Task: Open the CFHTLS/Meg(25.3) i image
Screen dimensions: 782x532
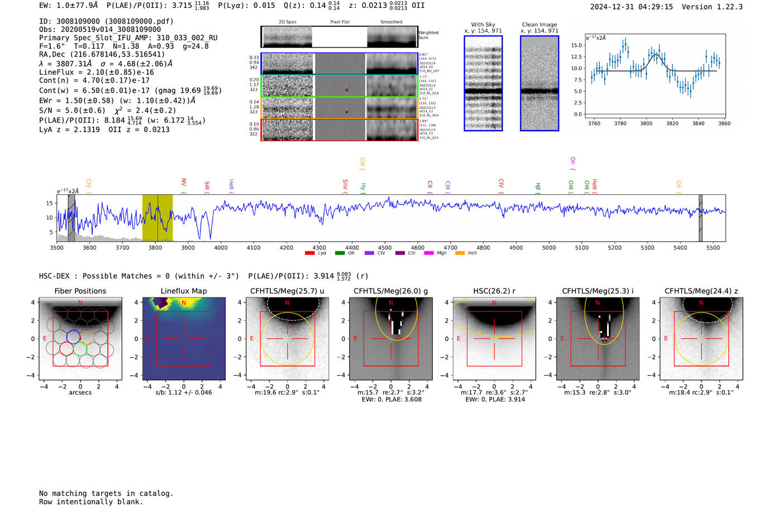Action: pos(598,338)
